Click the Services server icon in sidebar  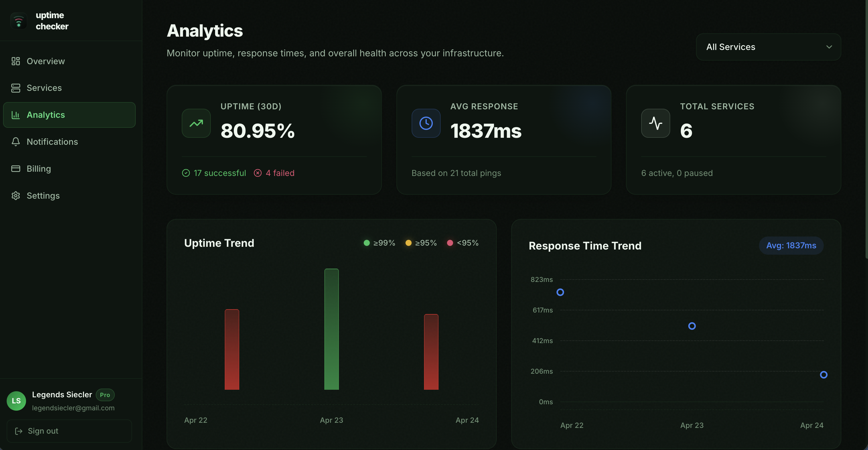(x=15, y=88)
